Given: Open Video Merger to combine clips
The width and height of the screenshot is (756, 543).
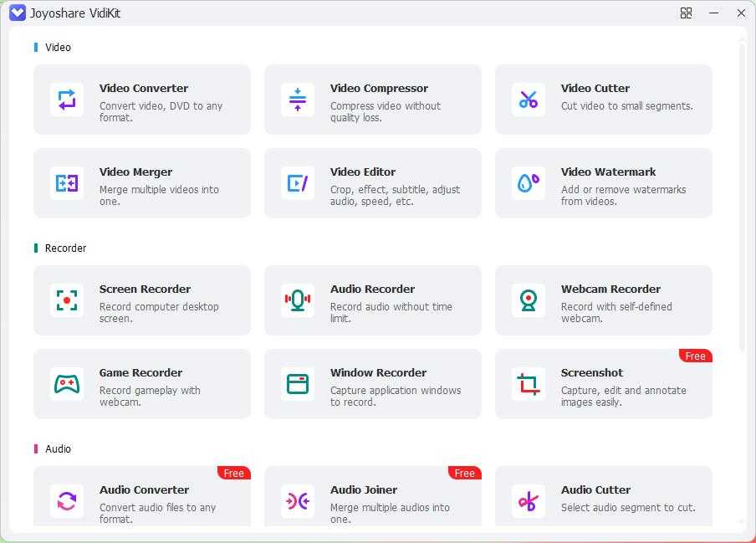Looking at the screenshot, I should pos(142,182).
